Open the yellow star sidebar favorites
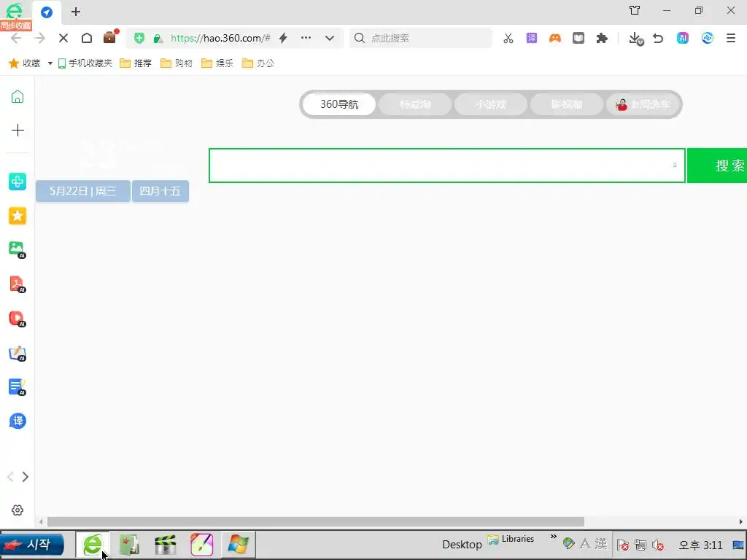Image resolution: width=747 pixels, height=560 pixels. (x=18, y=216)
